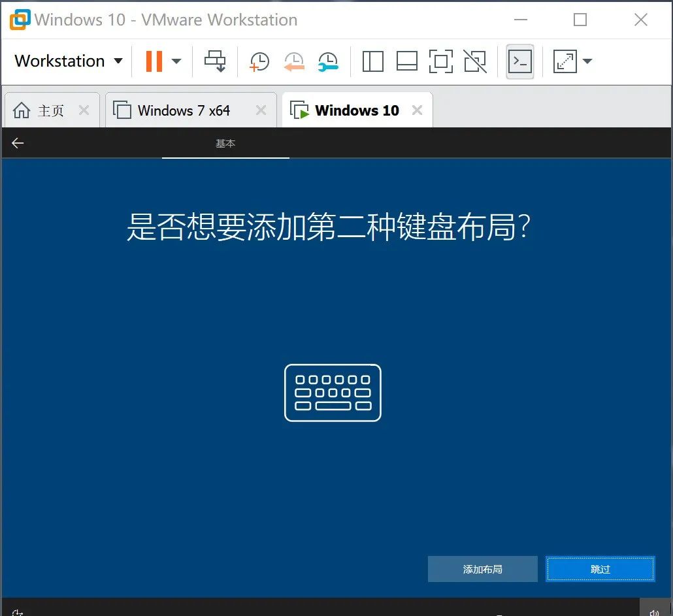
Task: Enter full screen mode
Action: click(x=440, y=61)
